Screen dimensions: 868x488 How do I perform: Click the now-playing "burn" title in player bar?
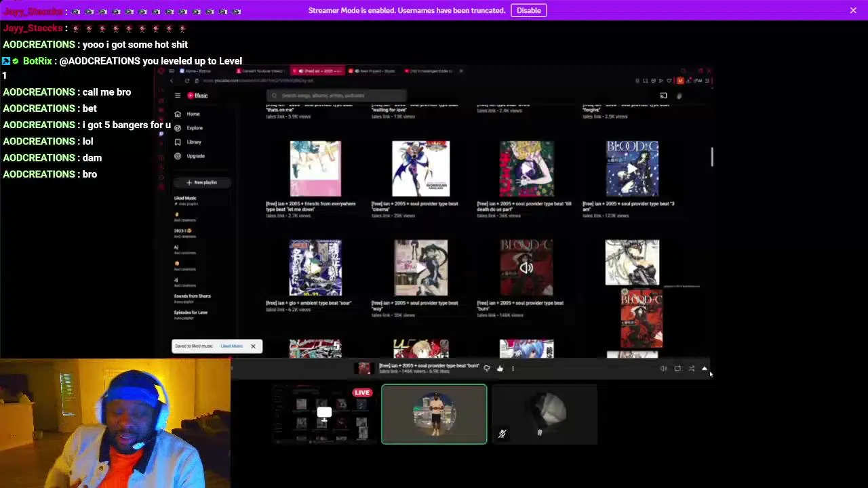pyautogui.click(x=429, y=365)
